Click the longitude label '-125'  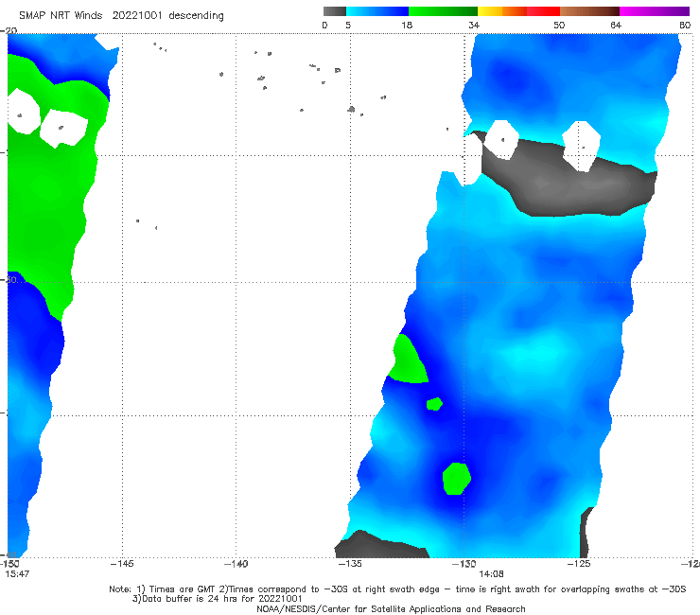[x=579, y=564]
